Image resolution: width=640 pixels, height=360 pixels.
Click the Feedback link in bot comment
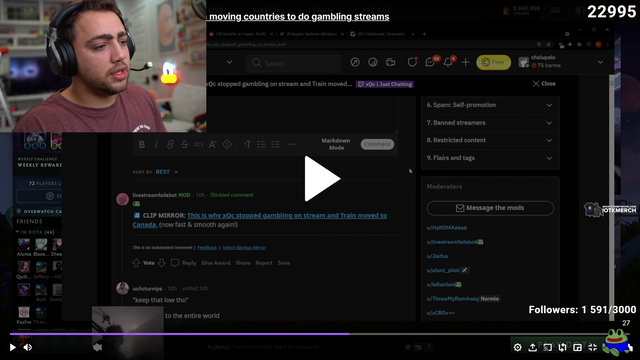pos(207,247)
